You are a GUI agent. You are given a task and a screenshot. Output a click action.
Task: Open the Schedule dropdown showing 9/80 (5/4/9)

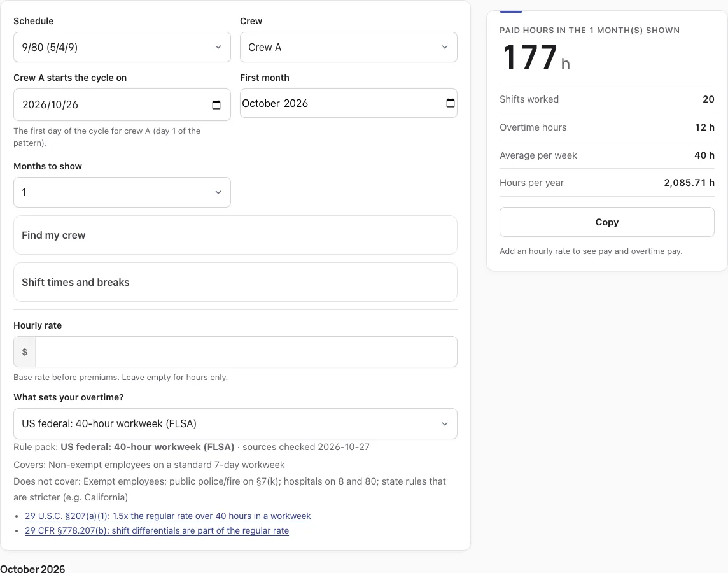point(122,47)
